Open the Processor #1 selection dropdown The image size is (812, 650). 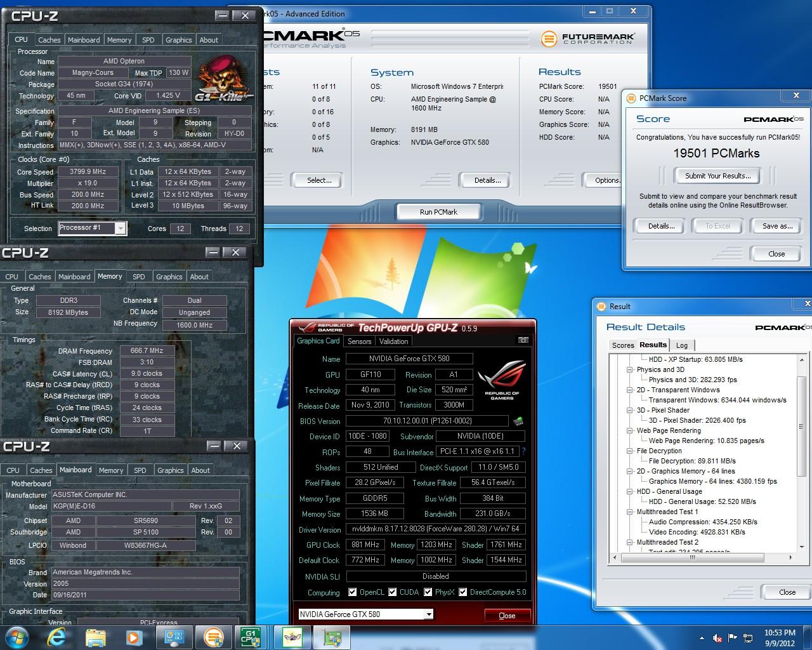(x=121, y=228)
